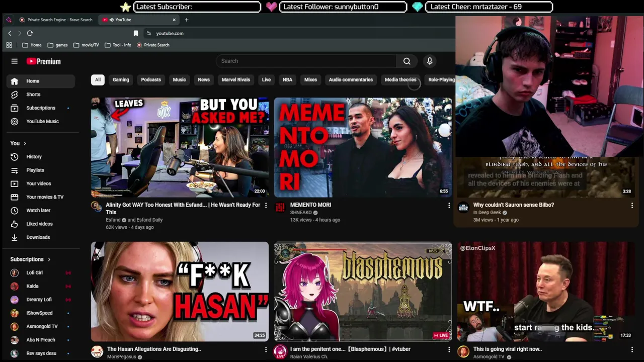Image resolution: width=644 pixels, height=362 pixels.
Task: Open the Lofi Girl subscription channel
Action: [40, 273]
